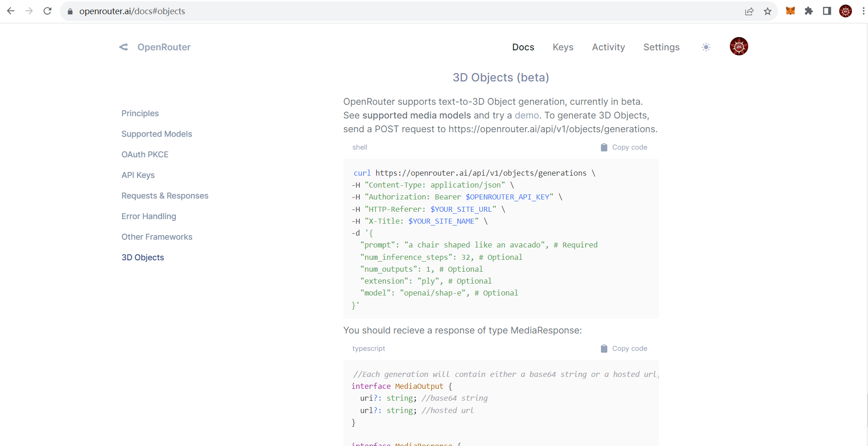Screen dimensions: 868x446
Task: Copy the typescript code snippet
Action: tap(624, 349)
